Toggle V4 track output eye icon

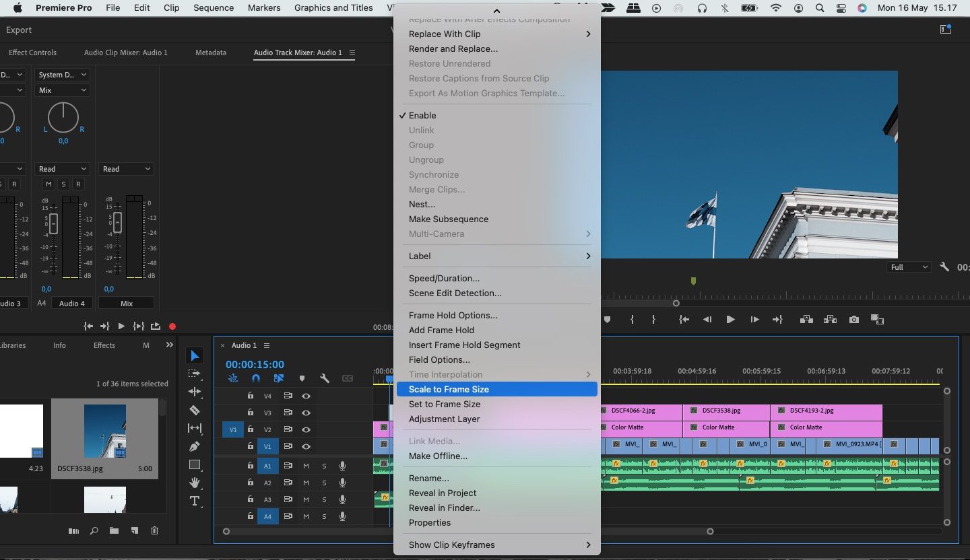(306, 396)
